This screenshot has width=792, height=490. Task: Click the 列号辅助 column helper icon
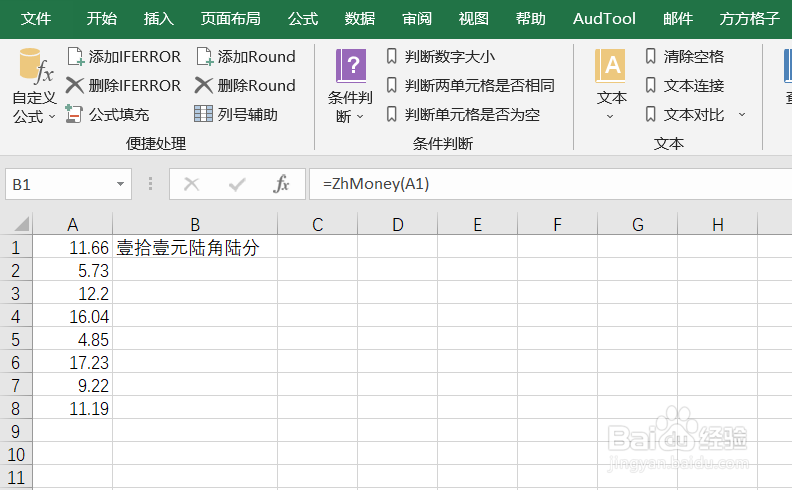coord(204,114)
